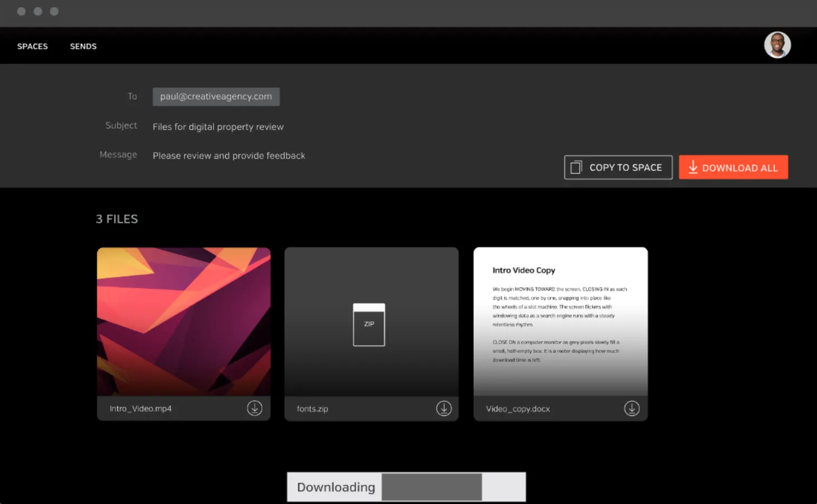
Task: Download the fonts.zip file
Action: coord(444,408)
